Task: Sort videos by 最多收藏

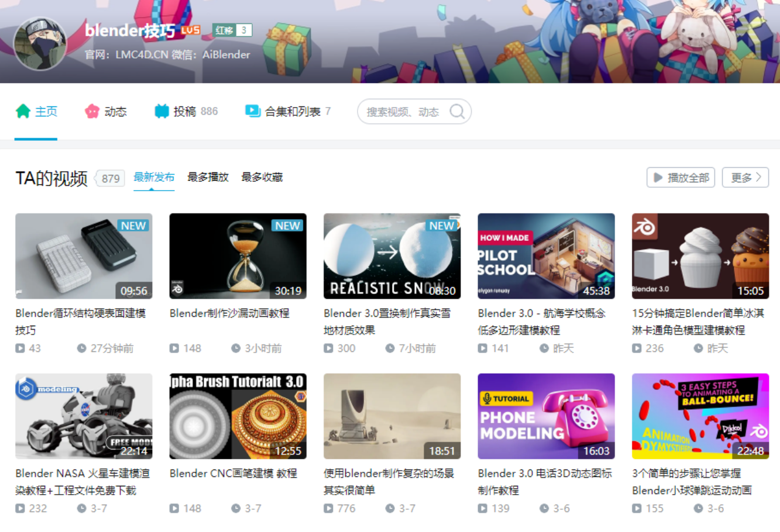Action: click(x=262, y=177)
